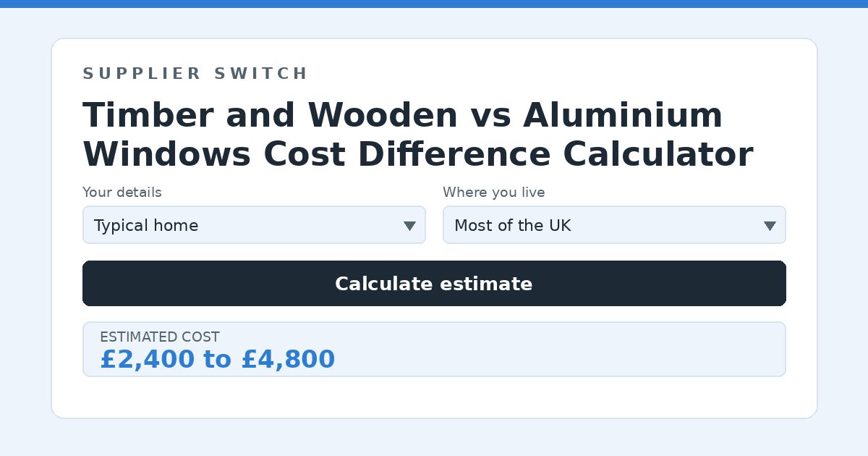Click the empty white card area below results
The height and width of the screenshot is (456, 868).
(434, 397)
